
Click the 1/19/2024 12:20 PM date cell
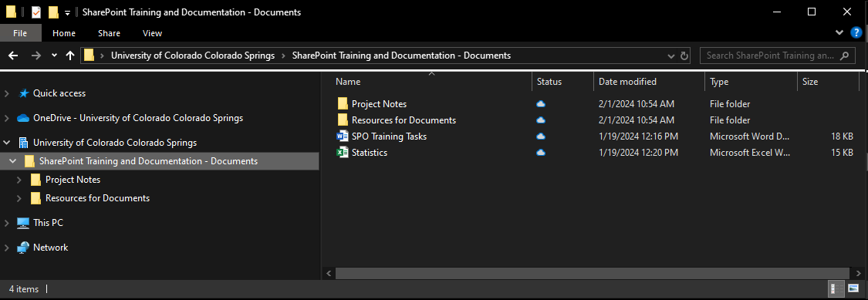click(638, 152)
